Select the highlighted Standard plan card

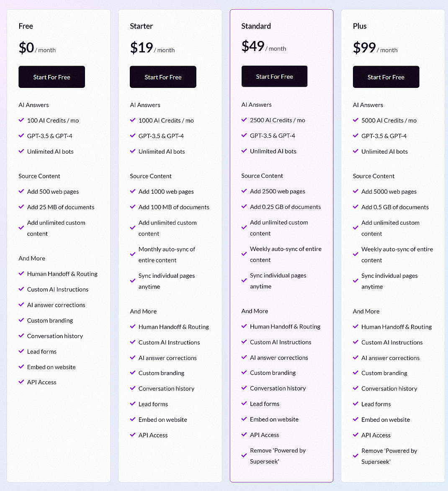(281, 245)
